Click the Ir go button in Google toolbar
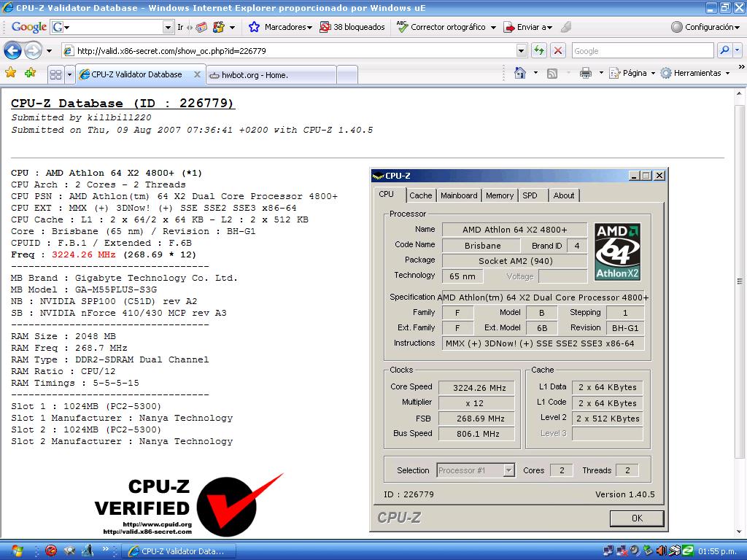The width and height of the screenshot is (747, 560). [x=180, y=27]
